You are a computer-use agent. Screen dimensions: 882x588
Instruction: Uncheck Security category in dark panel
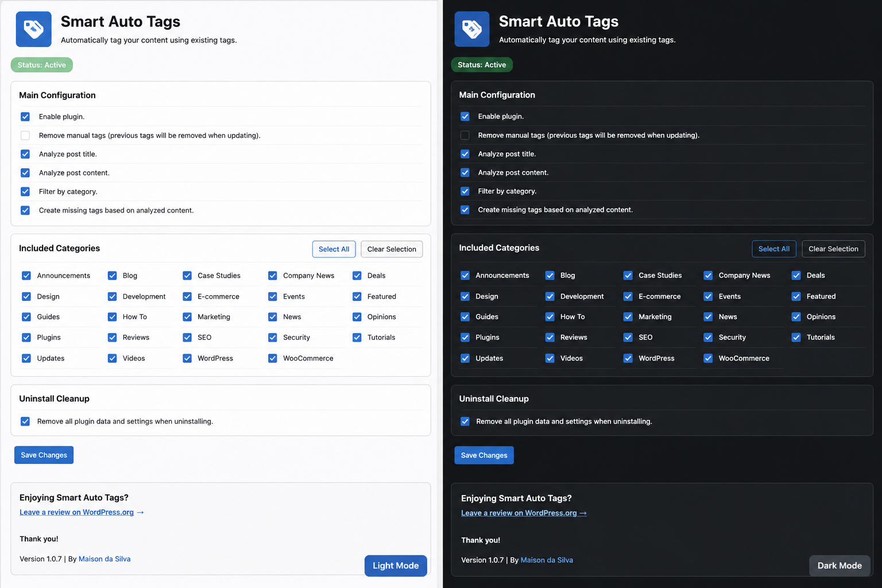(x=708, y=338)
